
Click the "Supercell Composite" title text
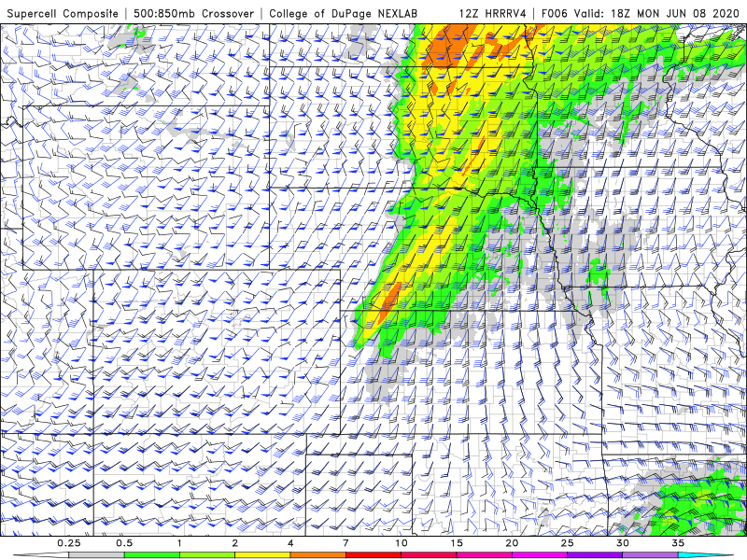63,13
